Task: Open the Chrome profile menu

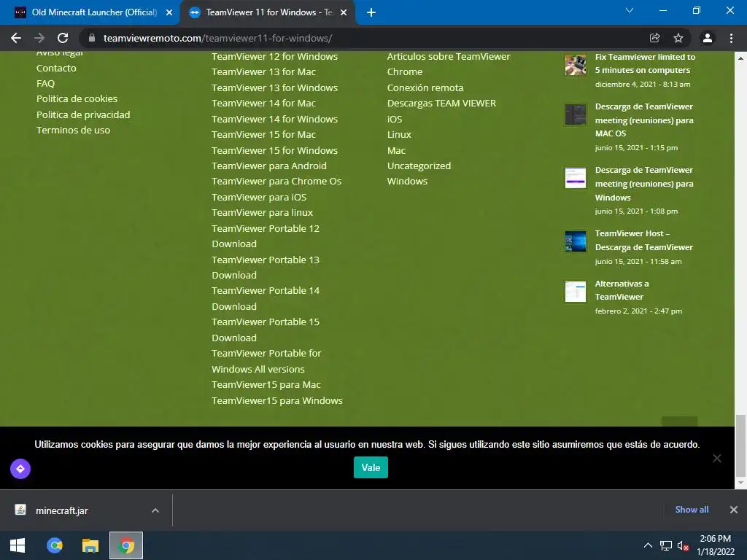Action: coord(708,38)
